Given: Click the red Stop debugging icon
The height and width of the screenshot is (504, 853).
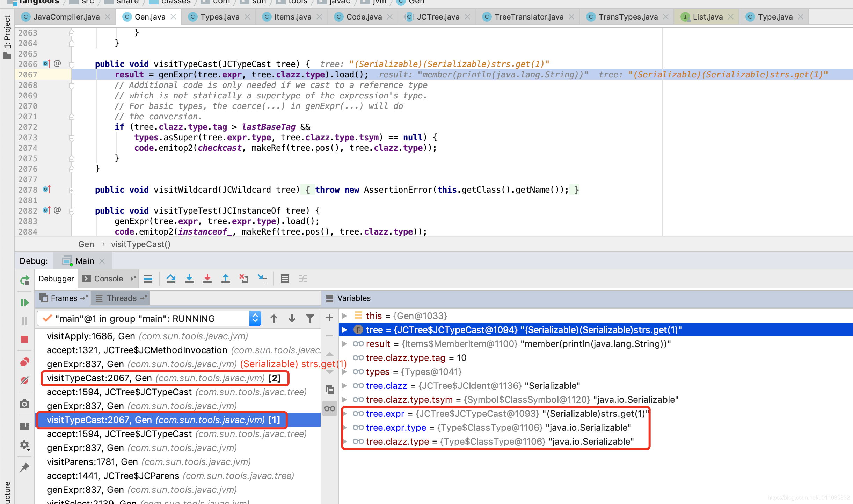Looking at the screenshot, I should pyautogui.click(x=24, y=339).
